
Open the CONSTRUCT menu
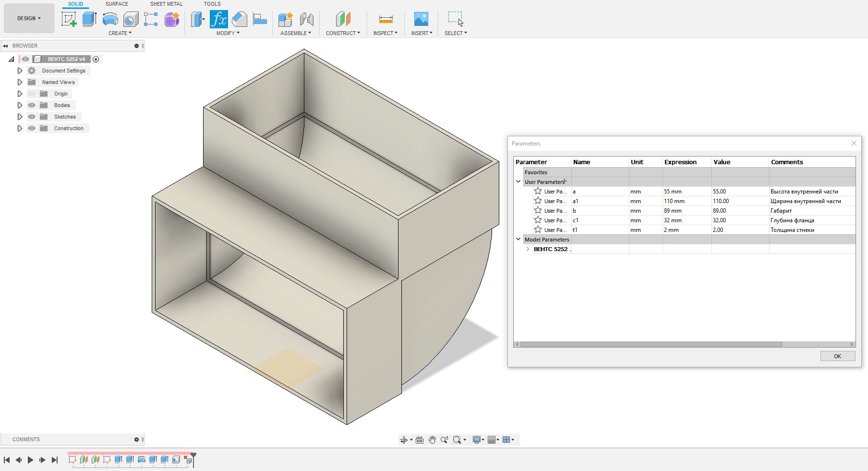coord(343,33)
